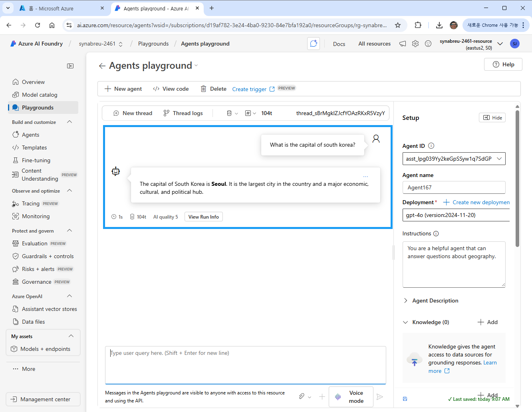Open Thread logs
532x412 pixels.
[x=183, y=113]
